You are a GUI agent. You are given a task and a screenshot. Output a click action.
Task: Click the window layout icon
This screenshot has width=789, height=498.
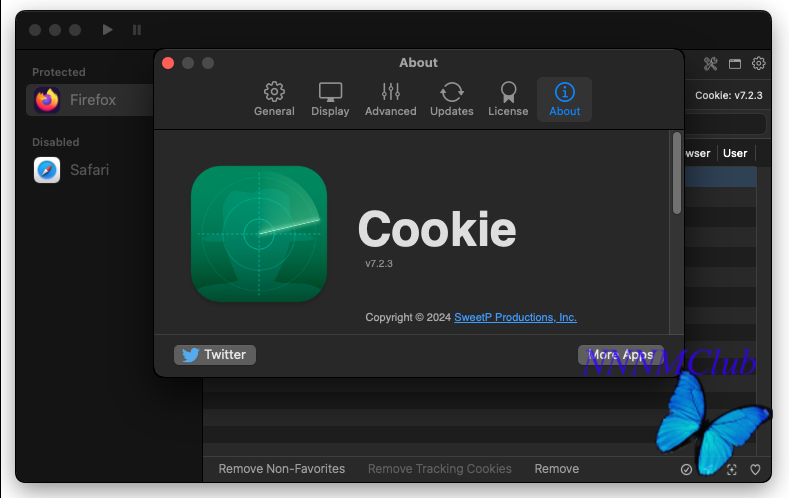pyautogui.click(x=735, y=64)
